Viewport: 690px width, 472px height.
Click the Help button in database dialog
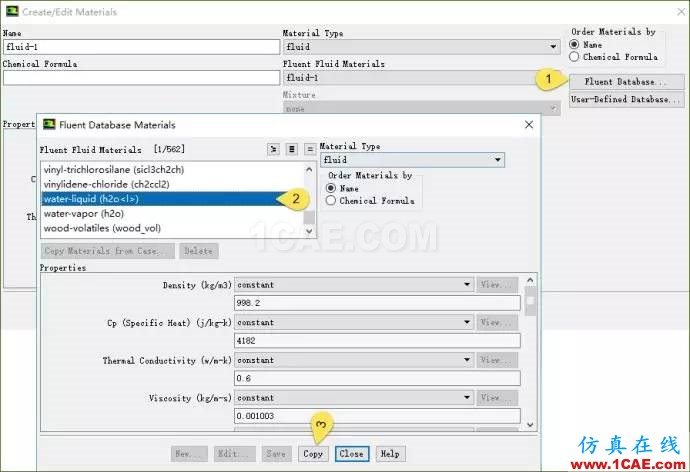click(390, 454)
